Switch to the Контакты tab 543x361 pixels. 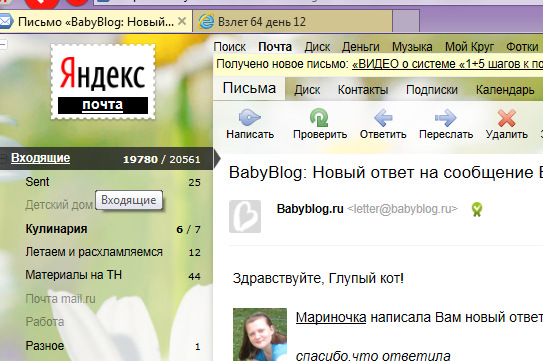363,90
